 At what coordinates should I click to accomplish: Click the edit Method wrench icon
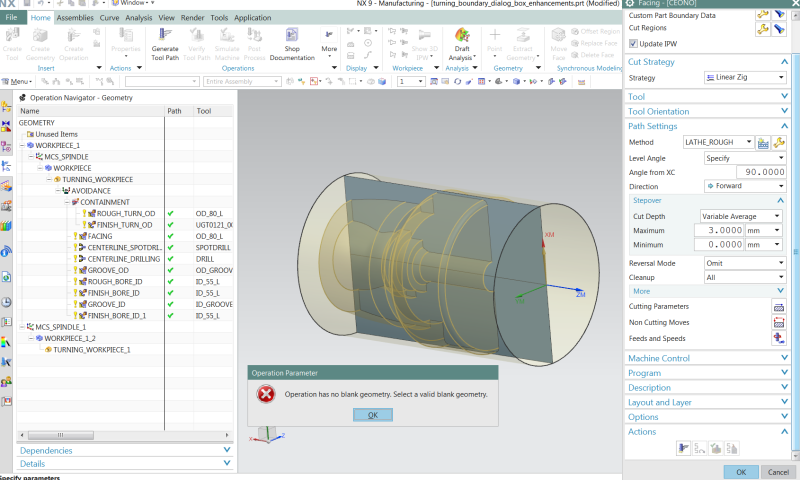pyautogui.click(x=779, y=143)
